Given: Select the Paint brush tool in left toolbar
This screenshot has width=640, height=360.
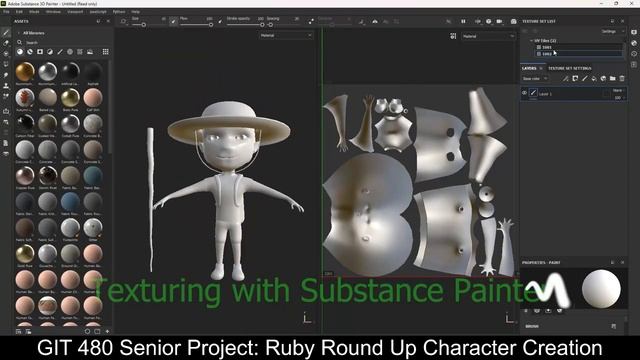Looking at the screenshot, I should [6, 32].
